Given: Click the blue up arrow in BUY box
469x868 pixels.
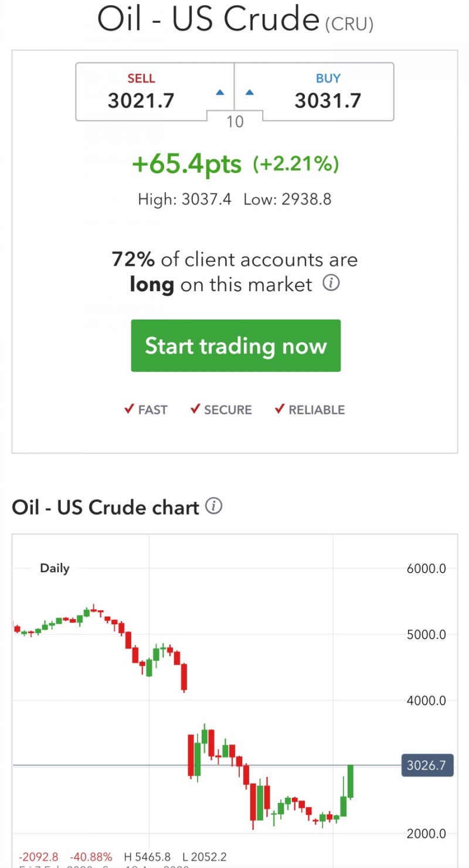Looking at the screenshot, I should point(249,92).
